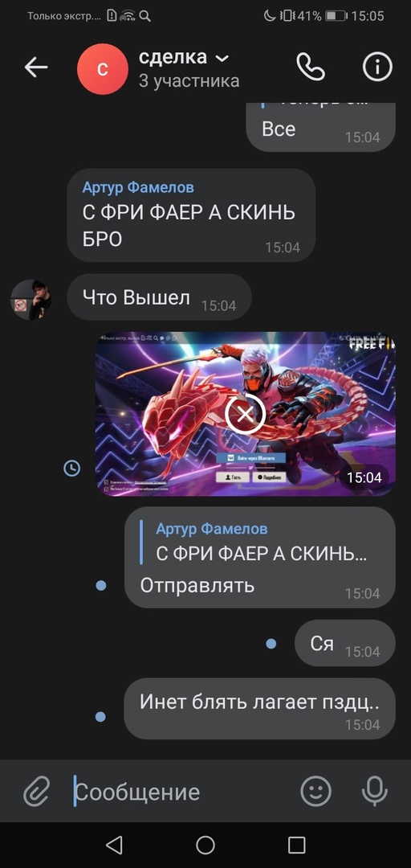
Task: Open the сделка group avatar
Action: (x=103, y=68)
